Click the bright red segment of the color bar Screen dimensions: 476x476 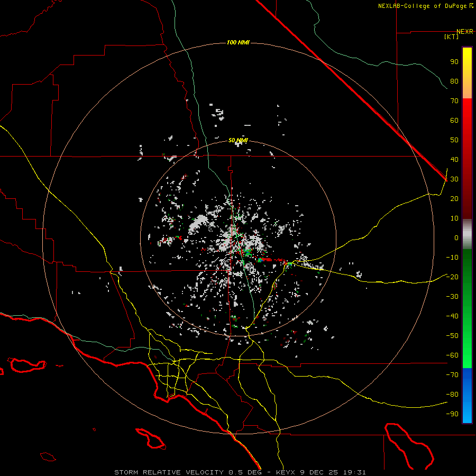pos(467,109)
